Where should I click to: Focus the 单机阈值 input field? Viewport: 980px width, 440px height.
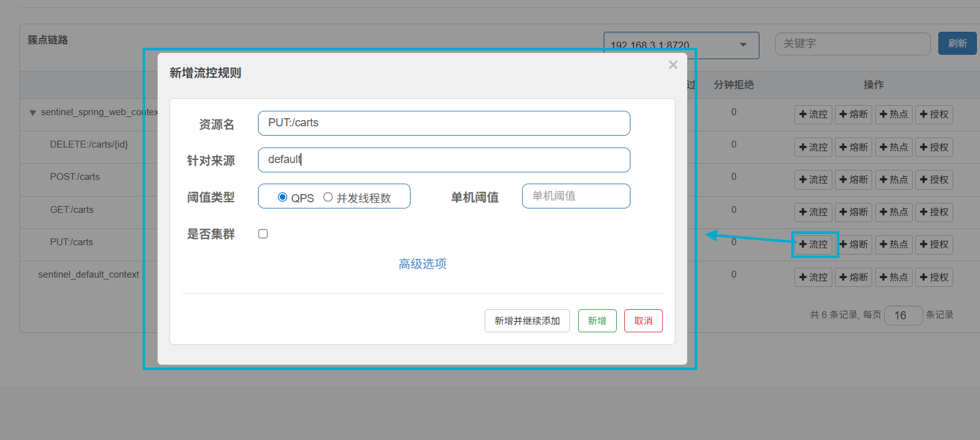(x=576, y=196)
